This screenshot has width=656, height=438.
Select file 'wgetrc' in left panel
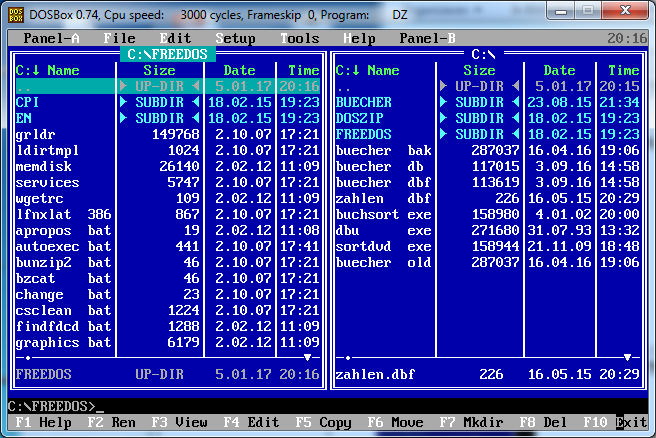[168, 198]
